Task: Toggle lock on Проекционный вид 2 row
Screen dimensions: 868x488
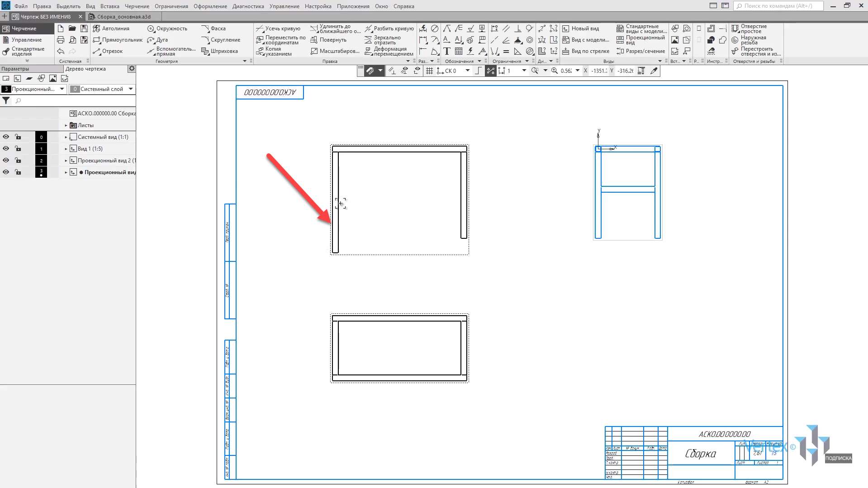Action: [x=18, y=161]
